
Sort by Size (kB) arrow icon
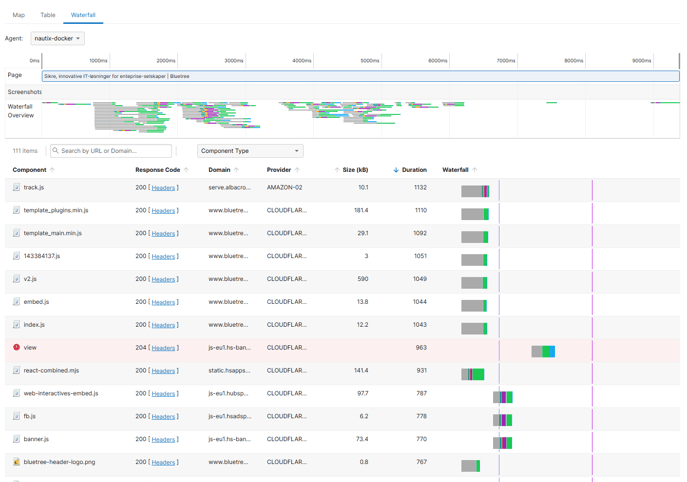coord(336,170)
